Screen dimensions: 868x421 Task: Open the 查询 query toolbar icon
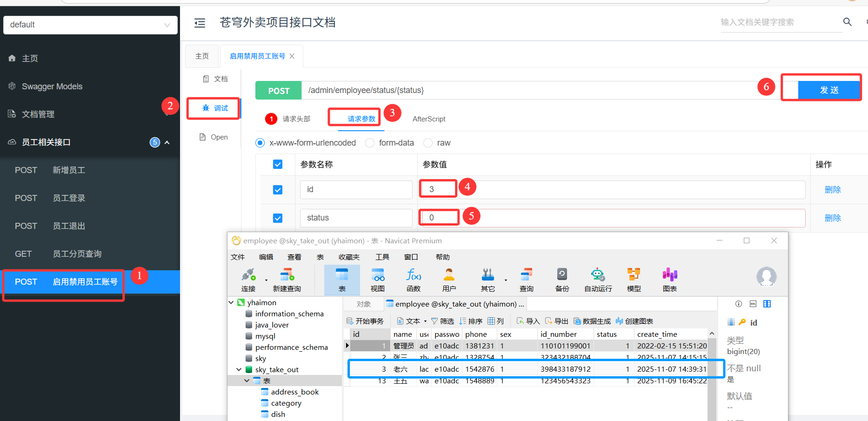pos(527,275)
